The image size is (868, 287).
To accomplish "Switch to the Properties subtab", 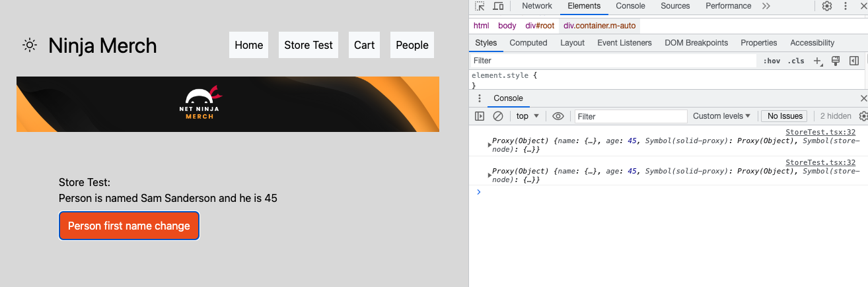I will pyautogui.click(x=758, y=43).
